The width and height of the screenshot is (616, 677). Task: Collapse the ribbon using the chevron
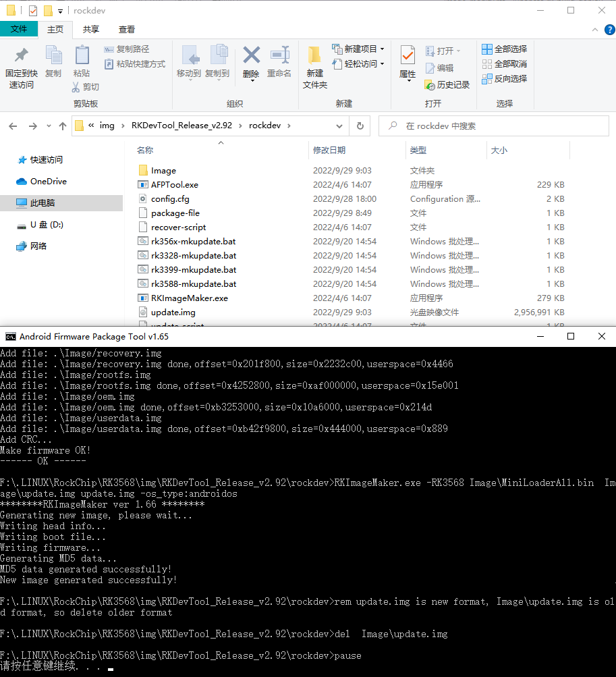pyautogui.click(x=594, y=30)
